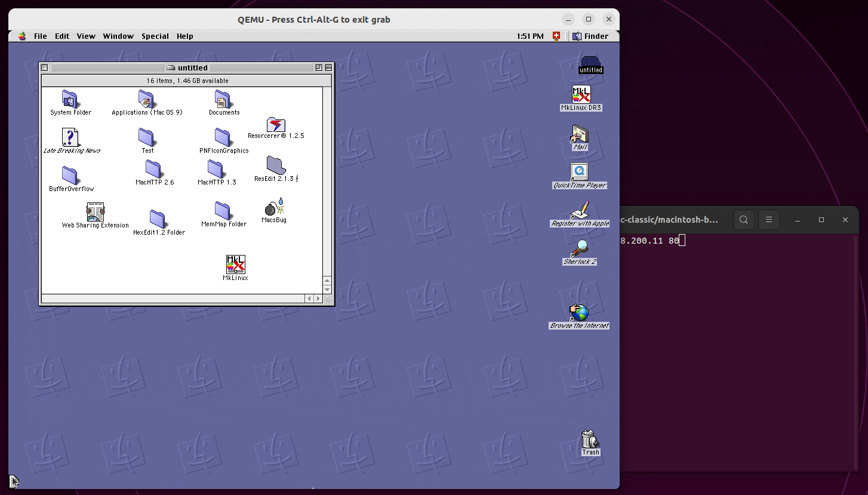Viewport: 868px width, 495px height.
Task: Open the Swiss flag keyboard menu
Action: click(x=556, y=36)
